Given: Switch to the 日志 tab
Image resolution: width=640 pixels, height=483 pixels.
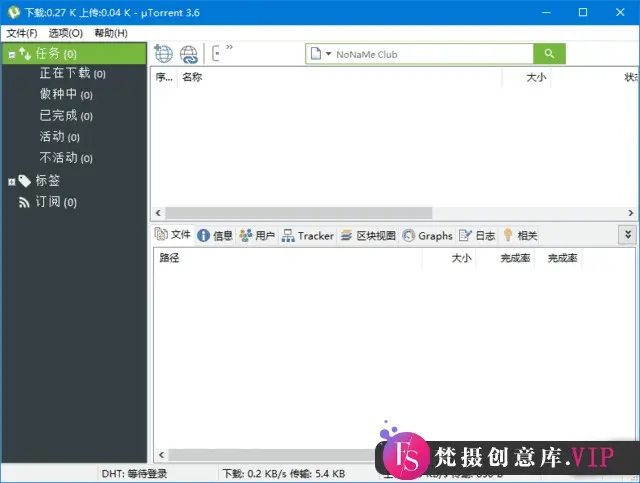Looking at the screenshot, I should click(x=477, y=236).
